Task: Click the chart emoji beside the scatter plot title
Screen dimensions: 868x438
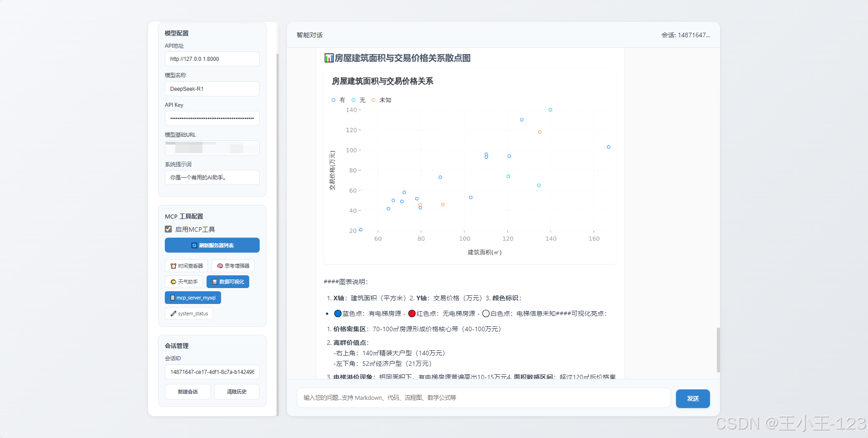Action: (328, 58)
